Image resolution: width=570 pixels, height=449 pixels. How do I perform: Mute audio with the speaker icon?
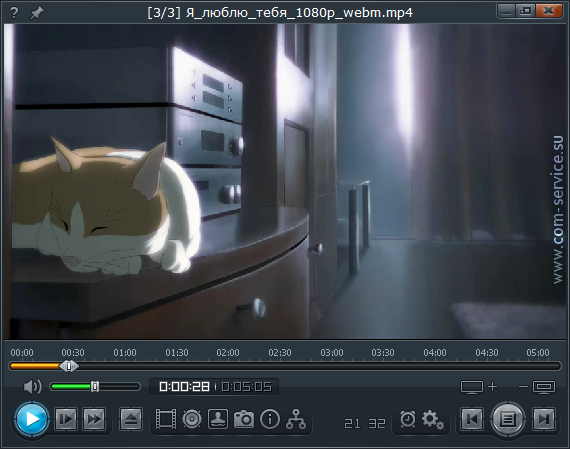click(x=33, y=386)
